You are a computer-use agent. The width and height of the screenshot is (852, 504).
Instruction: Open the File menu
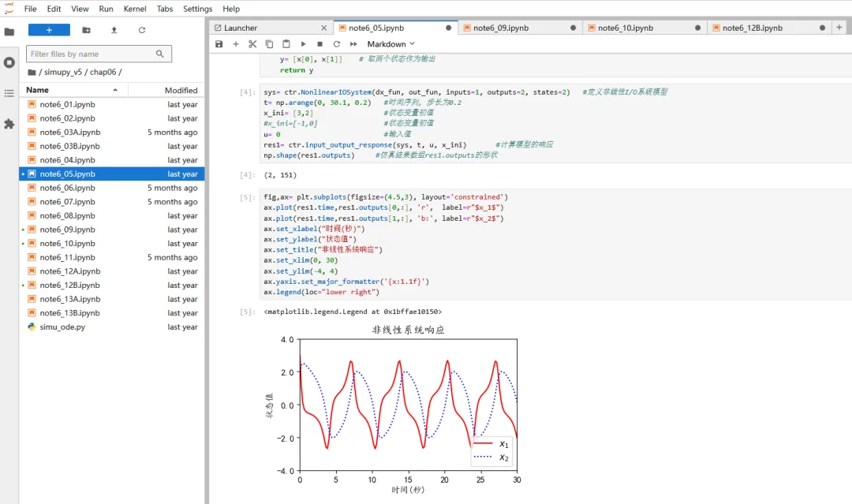click(x=31, y=9)
